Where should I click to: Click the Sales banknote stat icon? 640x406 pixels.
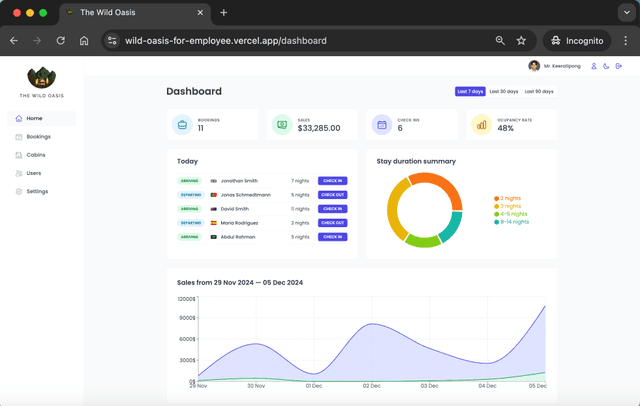click(282, 125)
